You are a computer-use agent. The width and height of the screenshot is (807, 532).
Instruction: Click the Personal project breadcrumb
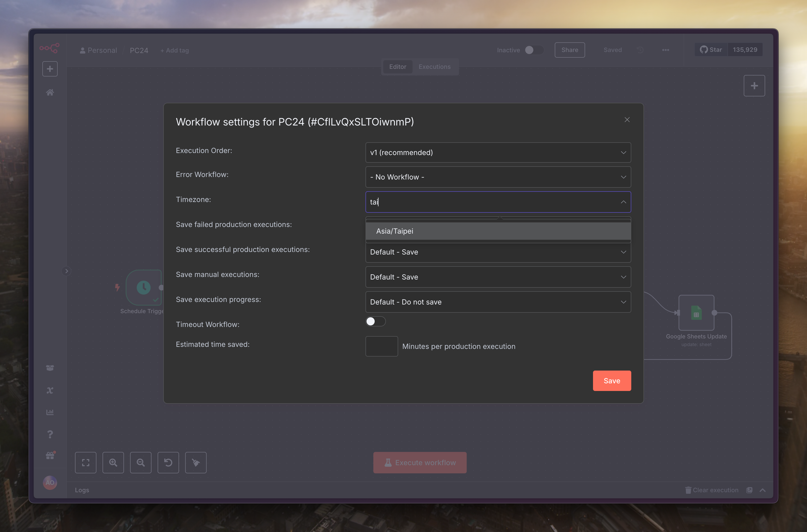98,50
